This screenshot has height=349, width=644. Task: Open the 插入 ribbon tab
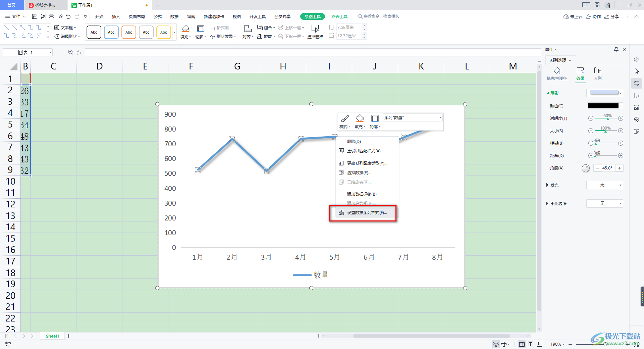point(116,16)
